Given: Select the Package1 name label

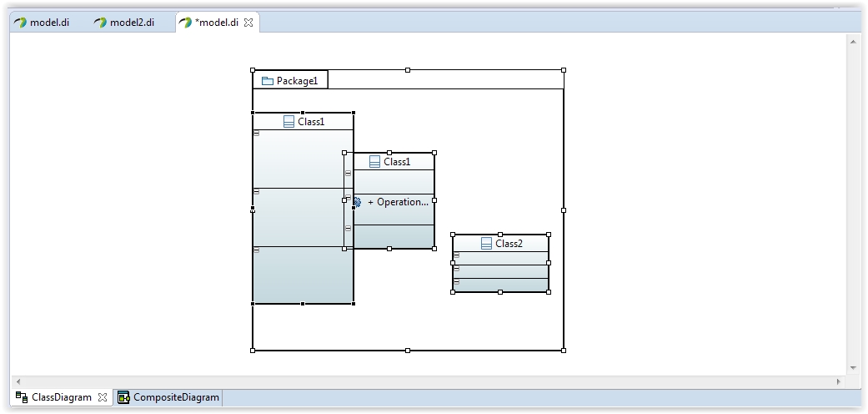Looking at the screenshot, I should (298, 81).
